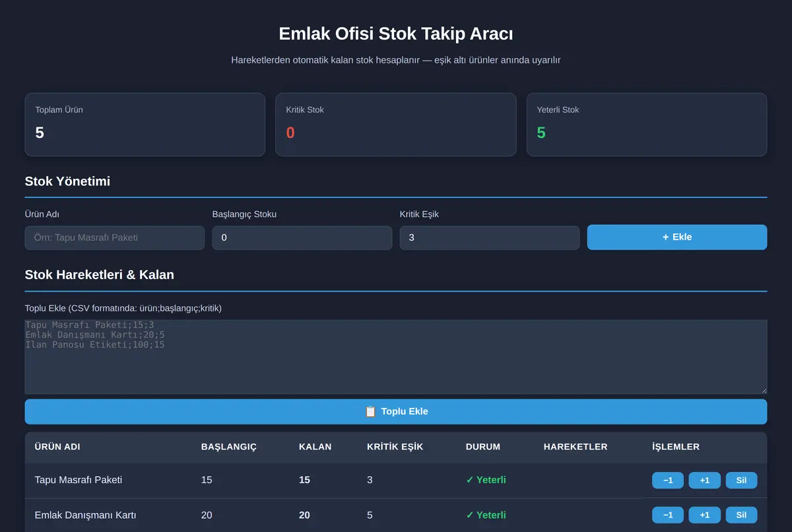Click the Emlak Danışmanı Kartı name cell
Screen dimensions: 792x532
pos(85,515)
